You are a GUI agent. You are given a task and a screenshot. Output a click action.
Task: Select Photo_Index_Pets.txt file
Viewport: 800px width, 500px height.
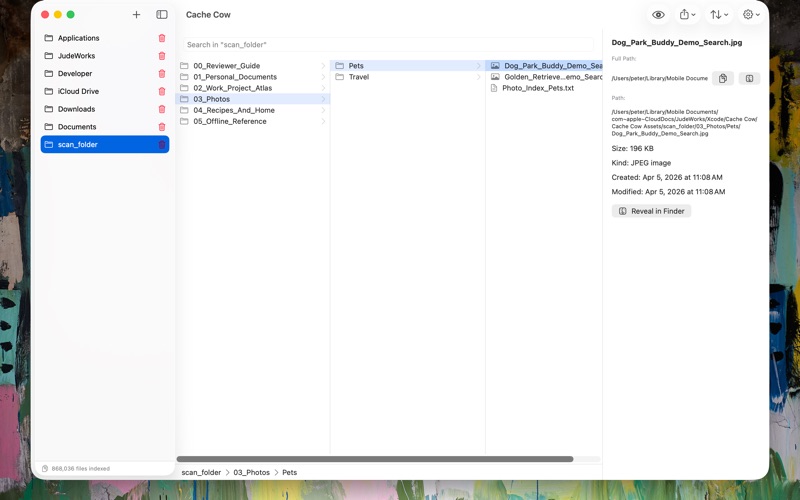(x=544, y=88)
